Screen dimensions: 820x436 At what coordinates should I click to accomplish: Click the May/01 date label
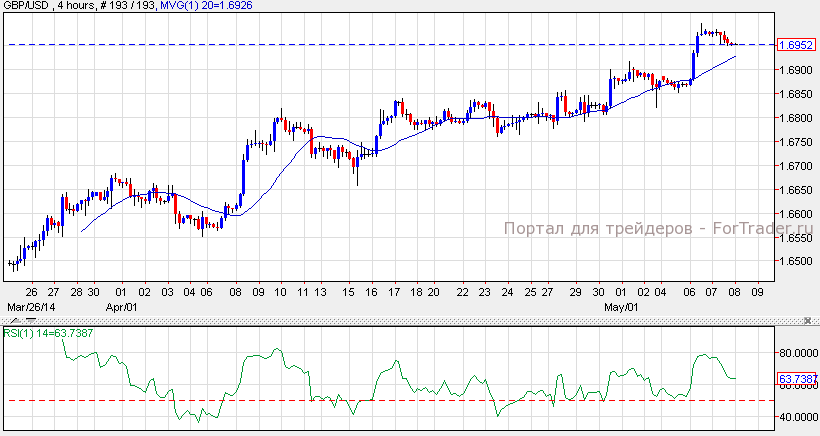pos(622,306)
